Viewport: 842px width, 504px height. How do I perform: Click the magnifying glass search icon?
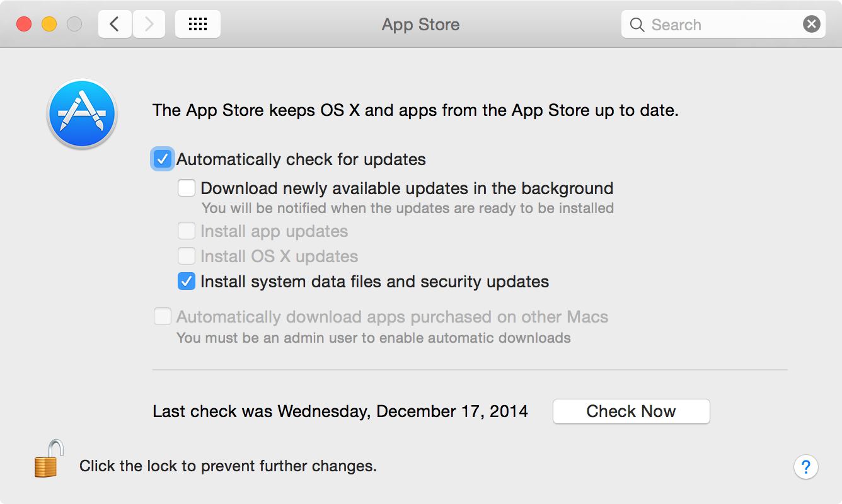click(637, 25)
